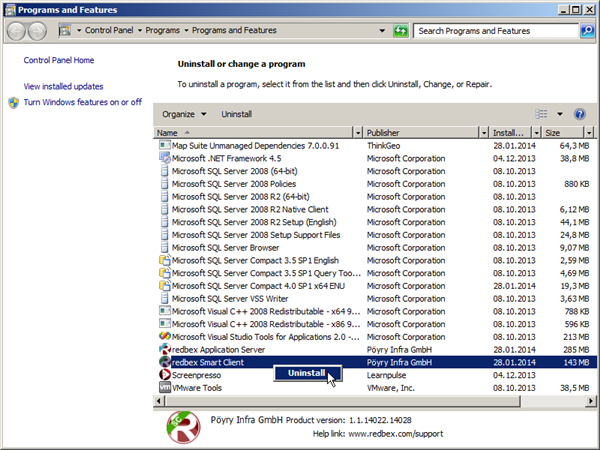Open Turn Windows features on or off
The image size is (600, 450).
pos(82,102)
